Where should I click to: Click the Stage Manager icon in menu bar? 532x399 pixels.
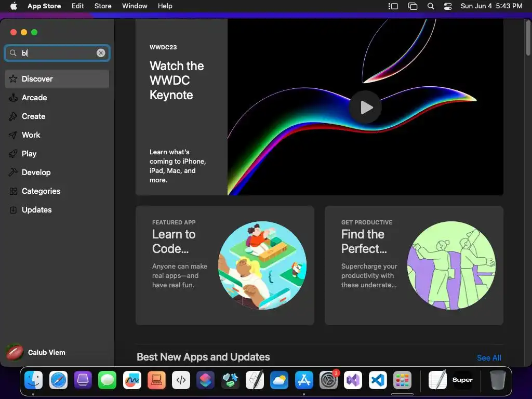click(x=393, y=6)
